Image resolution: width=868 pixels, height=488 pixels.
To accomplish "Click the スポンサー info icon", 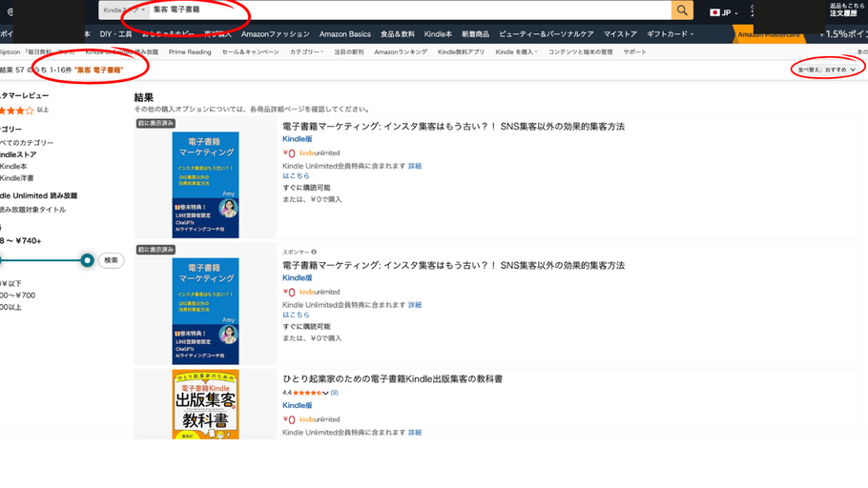I will pyautogui.click(x=314, y=252).
